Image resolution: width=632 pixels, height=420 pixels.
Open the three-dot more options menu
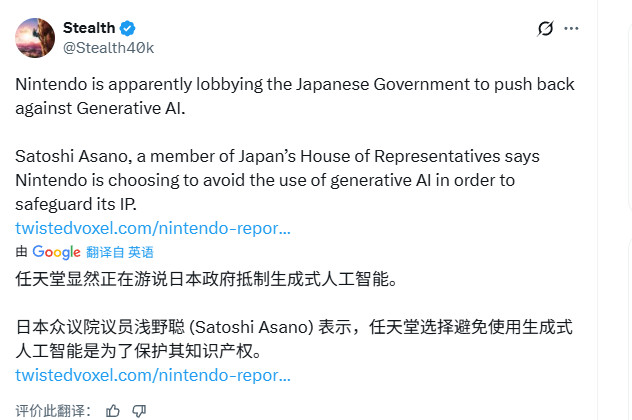pos(571,28)
